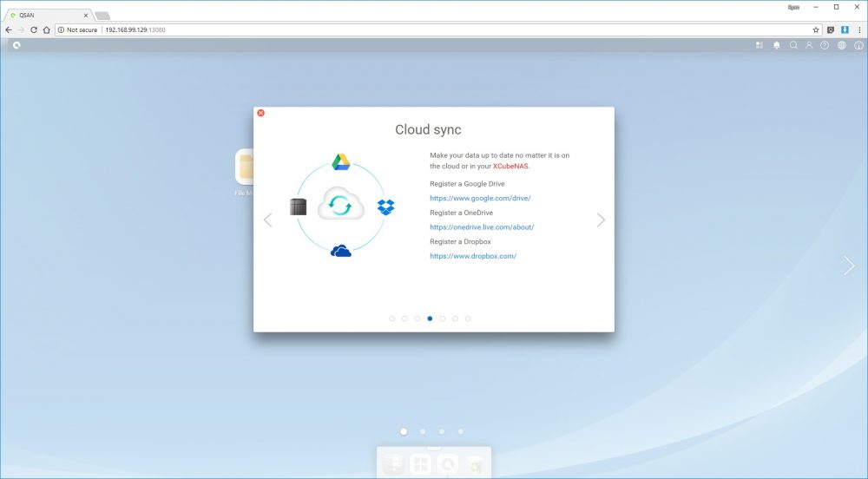This screenshot has height=479, width=868.
Task: Click the 'Register a OneDrive' label
Action: (461, 213)
